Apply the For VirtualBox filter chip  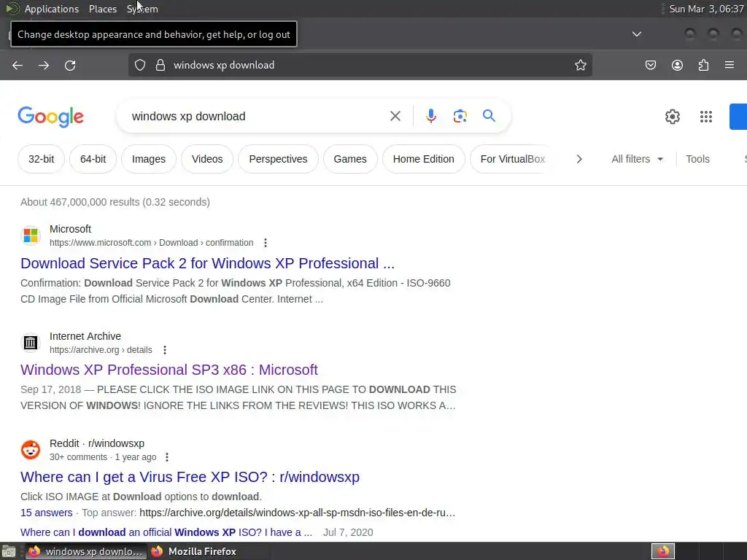coord(513,159)
